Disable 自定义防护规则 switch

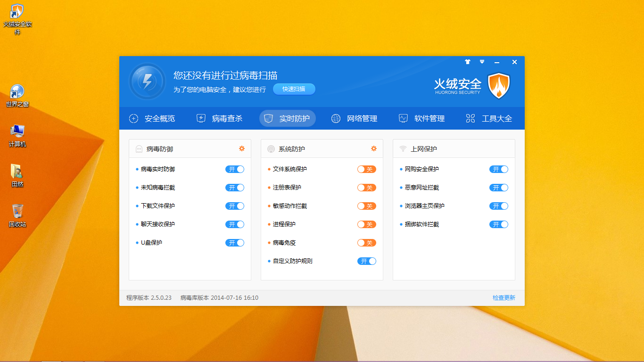(x=367, y=261)
